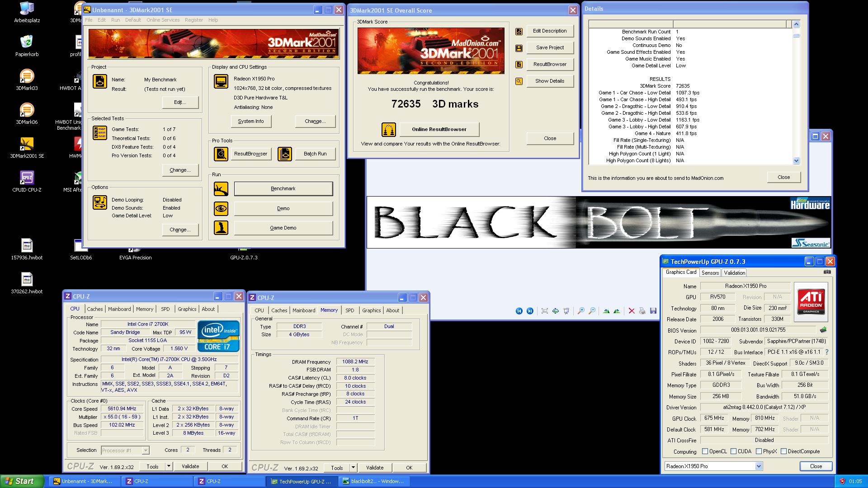Viewport: 868px width, 488px height.
Task: Switch to the Validation tab in GPU-Z
Action: point(734,273)
